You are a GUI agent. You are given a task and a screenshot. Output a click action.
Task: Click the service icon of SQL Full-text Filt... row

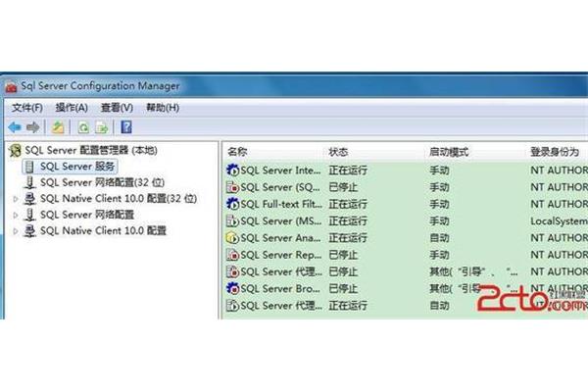click(232, 204)
